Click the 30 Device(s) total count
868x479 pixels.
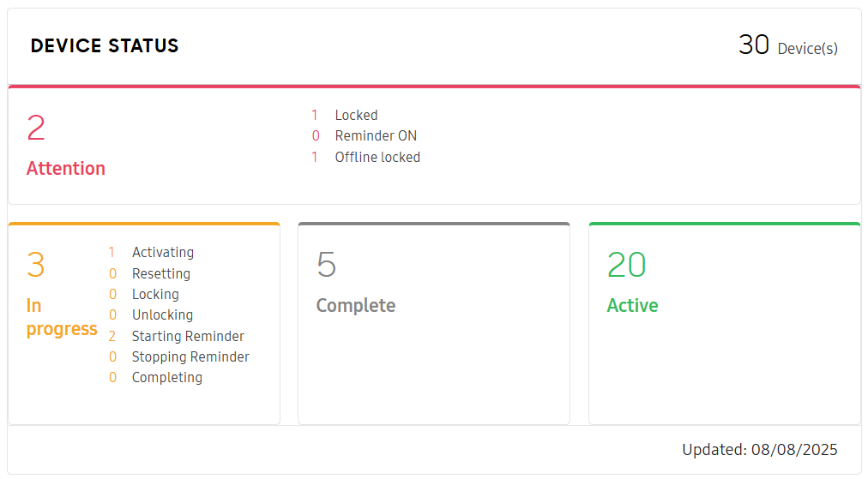click(x=787, y=46)
